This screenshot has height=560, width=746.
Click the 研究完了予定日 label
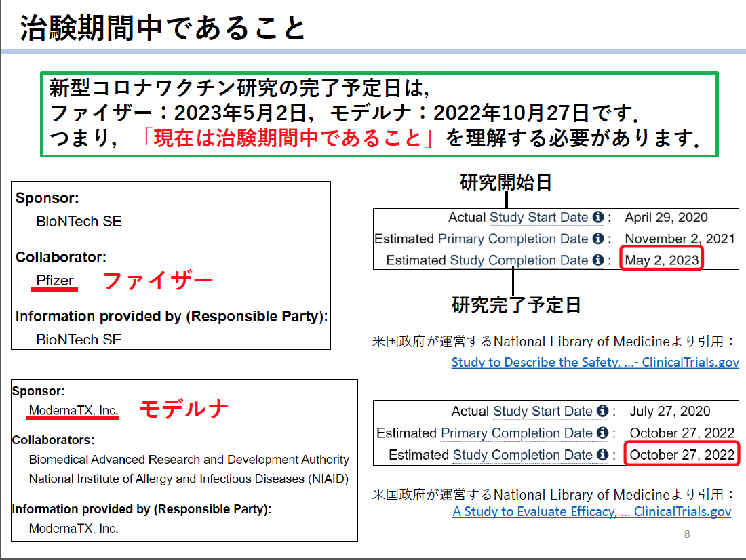pyautogui.click(x=516, y=305)
